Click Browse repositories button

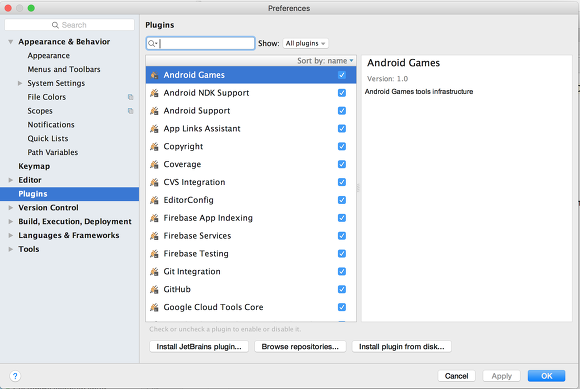[300, 346]
